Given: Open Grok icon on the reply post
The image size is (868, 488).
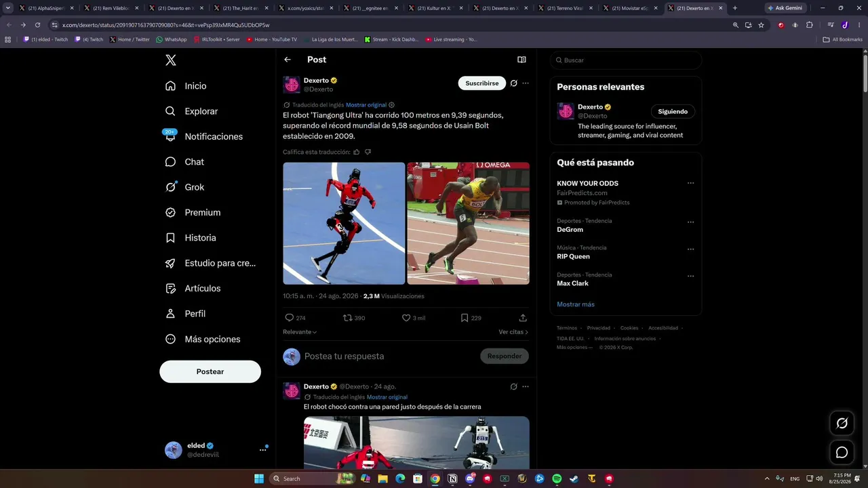Looking at the screenshot, I should pyautogui.click(x=514, y=386).
